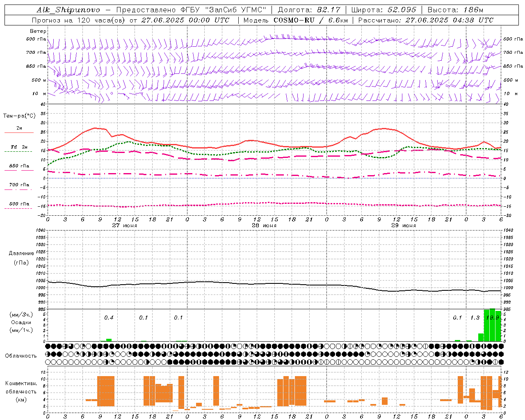Viewport: 525px width, 420px height.
Task: Click the date label 29 июня
Action: (x=403, y=226)
